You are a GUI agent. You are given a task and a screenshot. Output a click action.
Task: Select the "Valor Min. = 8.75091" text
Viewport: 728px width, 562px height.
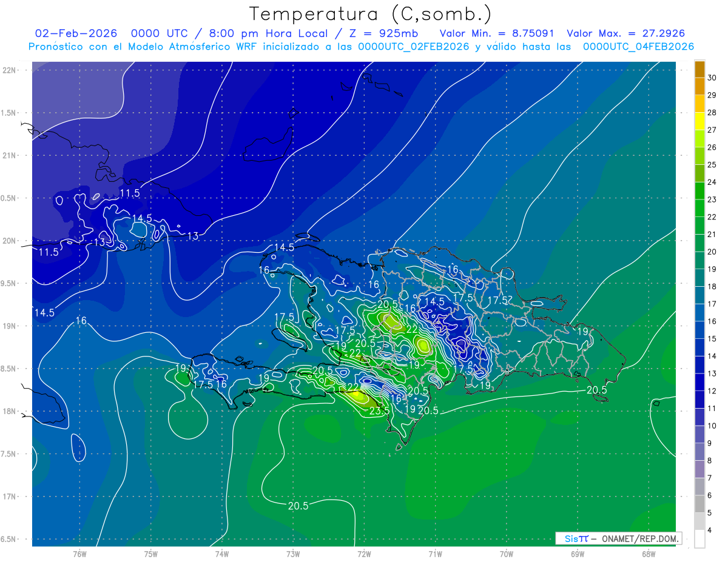click(497, 33)
